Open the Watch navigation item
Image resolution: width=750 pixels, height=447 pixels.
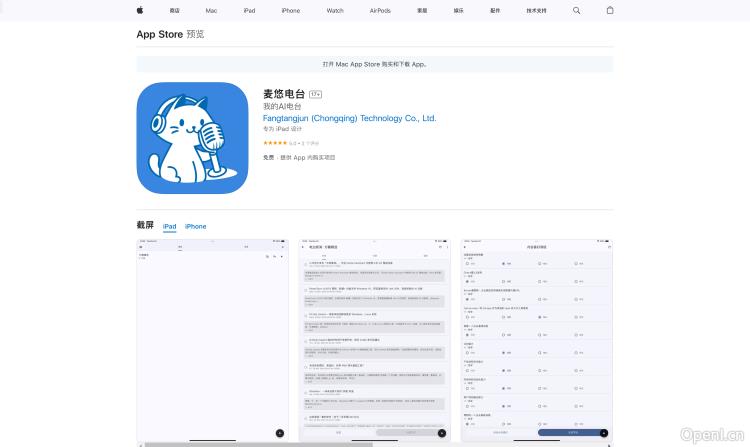click(334, 10)
